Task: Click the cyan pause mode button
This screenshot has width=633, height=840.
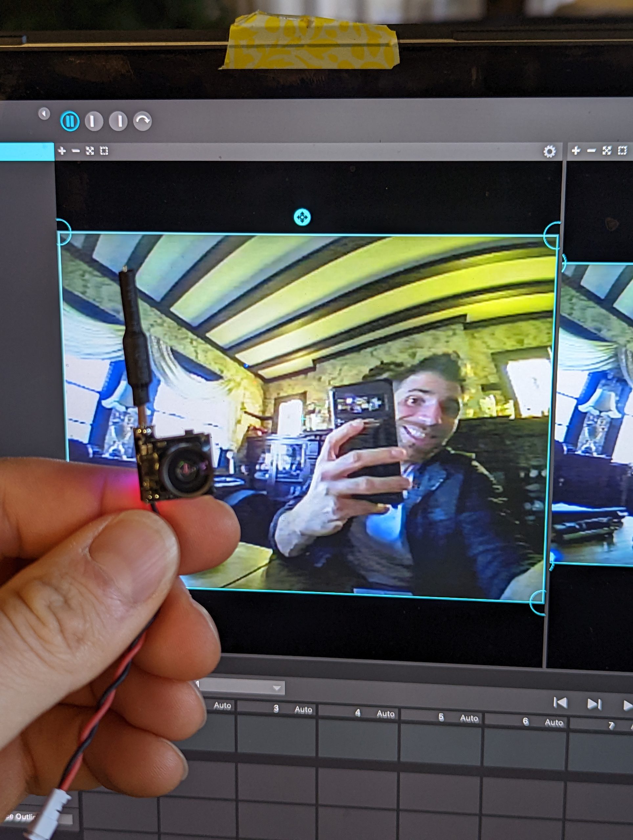Action: pos(70,121)
